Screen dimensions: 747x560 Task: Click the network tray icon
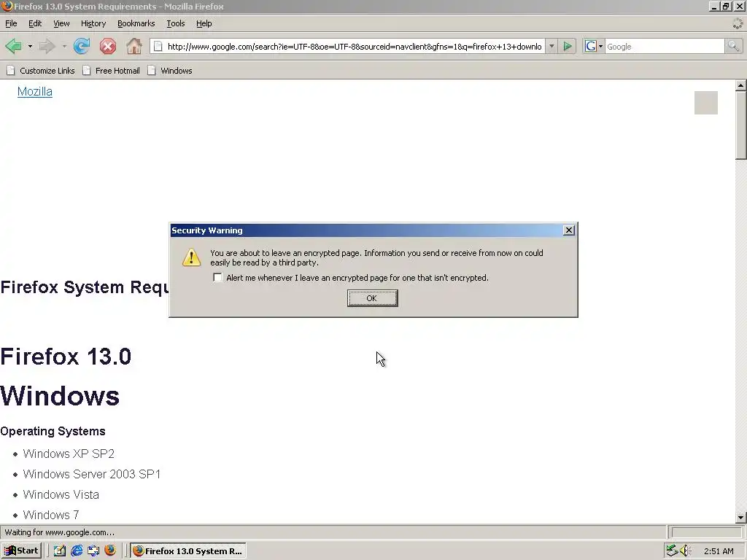[x=672, y=551]
